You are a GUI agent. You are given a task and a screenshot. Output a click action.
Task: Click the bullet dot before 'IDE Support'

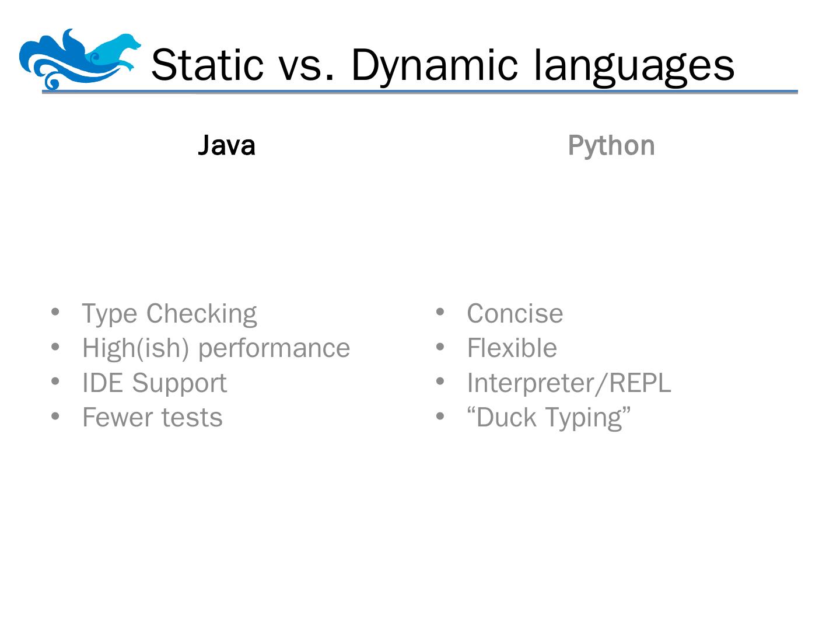point(55,381)
